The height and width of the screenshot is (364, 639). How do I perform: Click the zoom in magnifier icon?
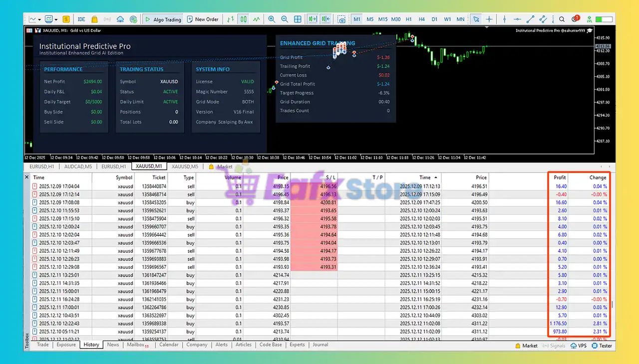272,19
